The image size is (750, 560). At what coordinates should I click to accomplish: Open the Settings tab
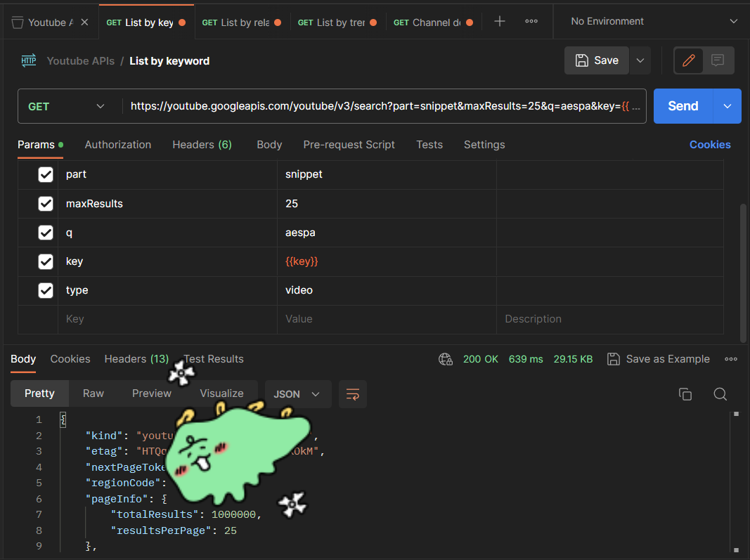(484, 145)
